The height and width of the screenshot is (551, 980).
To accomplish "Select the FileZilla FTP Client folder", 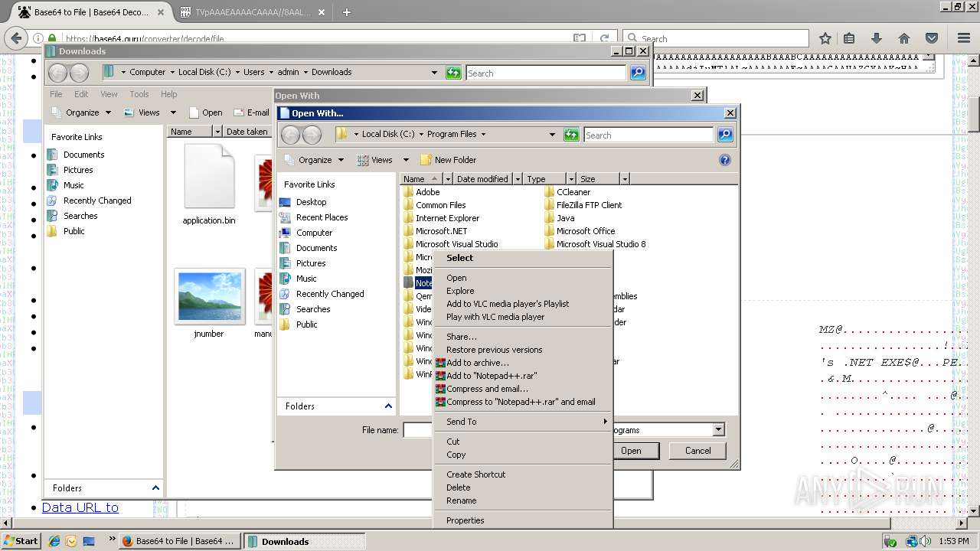I will pos(583,205).
